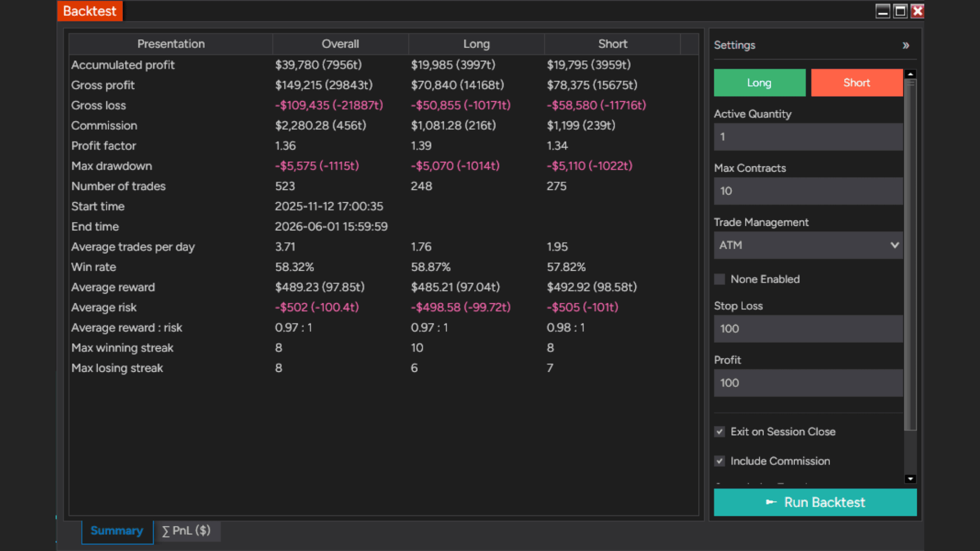Close the Backtest window

[918, 11]
